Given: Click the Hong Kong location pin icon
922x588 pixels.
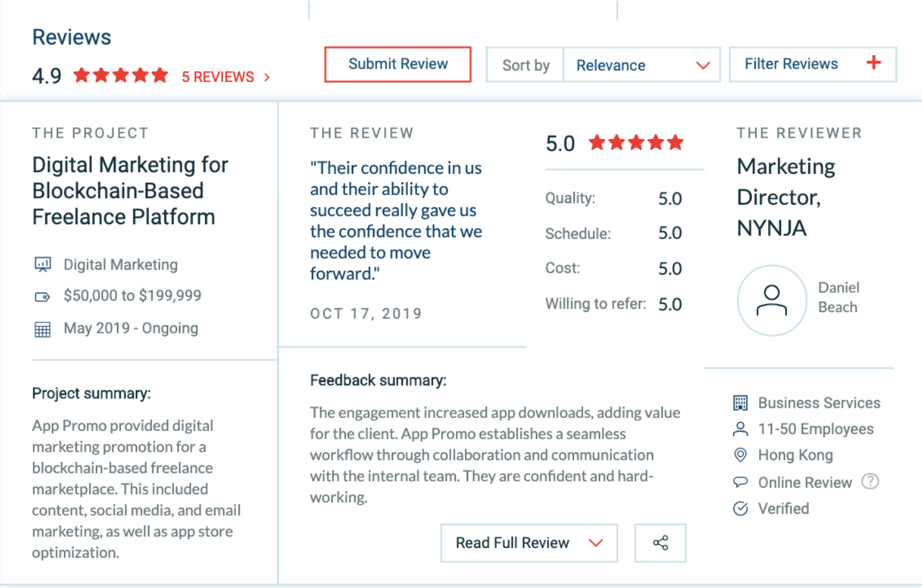Looking at the screenshot, I should pos(741,455).
